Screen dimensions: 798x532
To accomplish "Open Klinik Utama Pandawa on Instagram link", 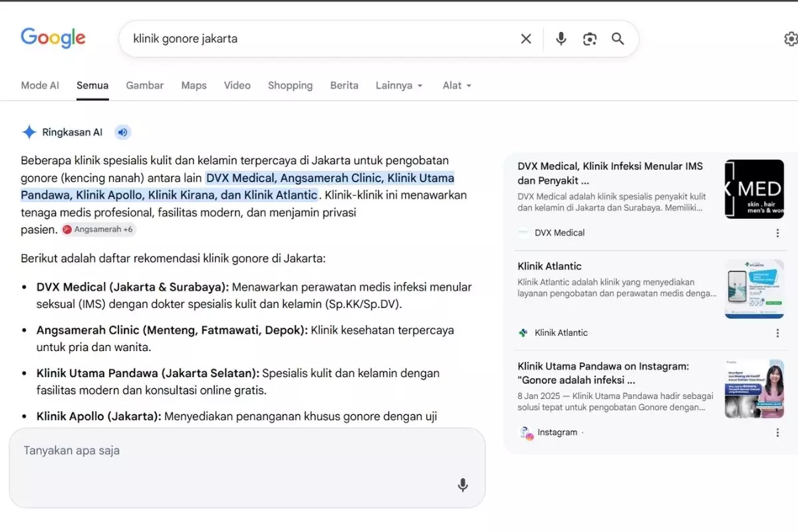I will click(604, 373).
